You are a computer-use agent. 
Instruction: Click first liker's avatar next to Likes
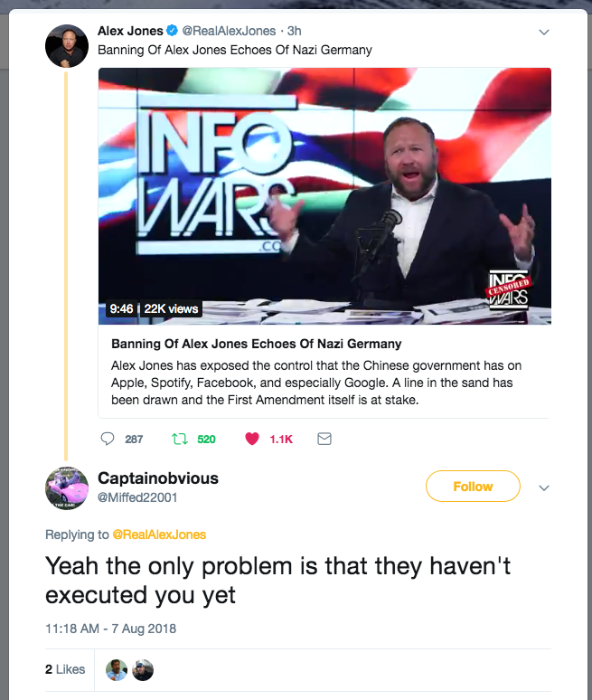coord(117,670)
